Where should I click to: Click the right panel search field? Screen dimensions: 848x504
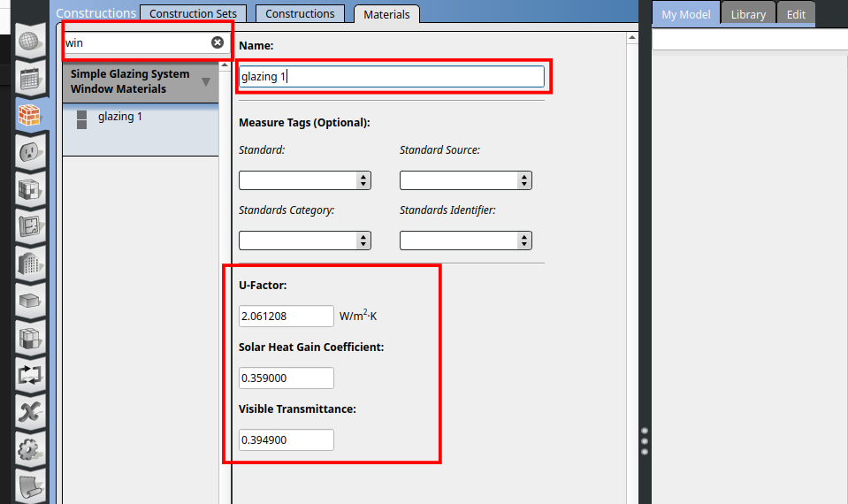click(x=750, y=40)
